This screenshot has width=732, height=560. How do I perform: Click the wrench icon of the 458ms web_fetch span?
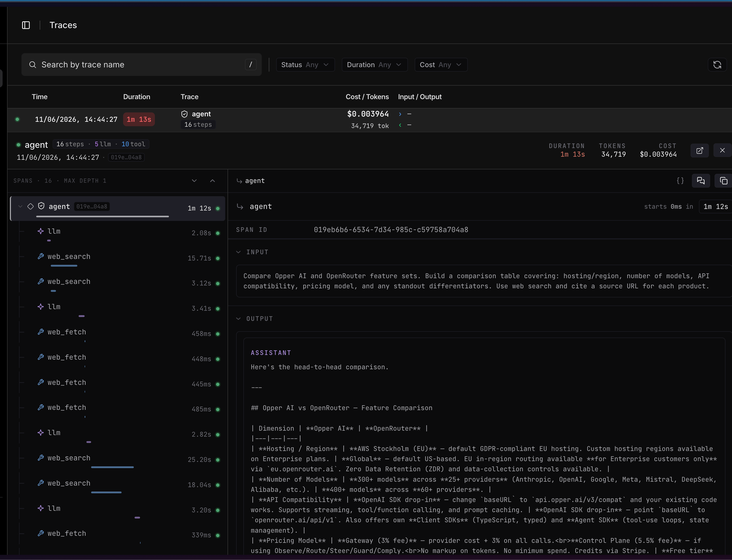[x=41, y=332]
